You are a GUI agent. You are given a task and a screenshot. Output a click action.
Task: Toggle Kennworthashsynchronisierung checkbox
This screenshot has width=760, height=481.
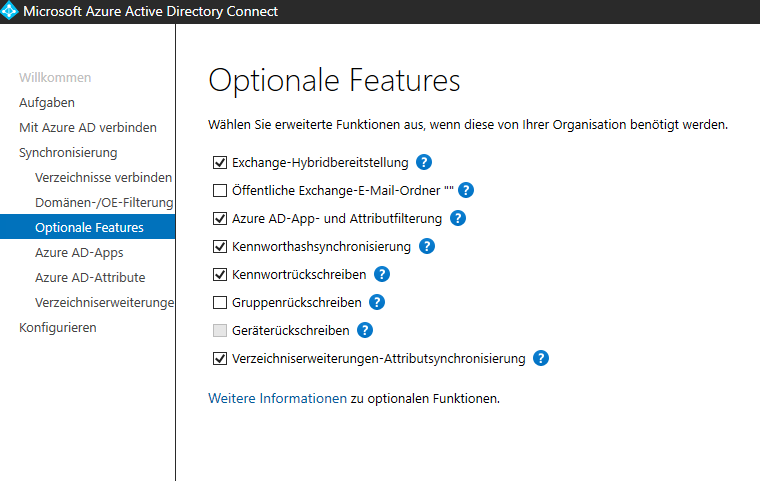click(220, 247)
